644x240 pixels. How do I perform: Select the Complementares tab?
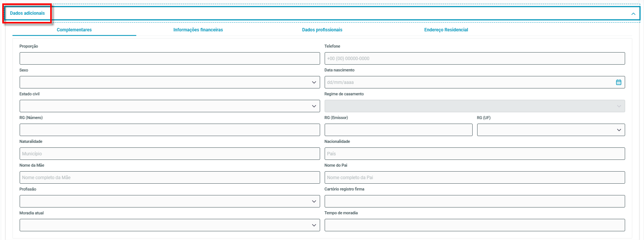point(74,30)
